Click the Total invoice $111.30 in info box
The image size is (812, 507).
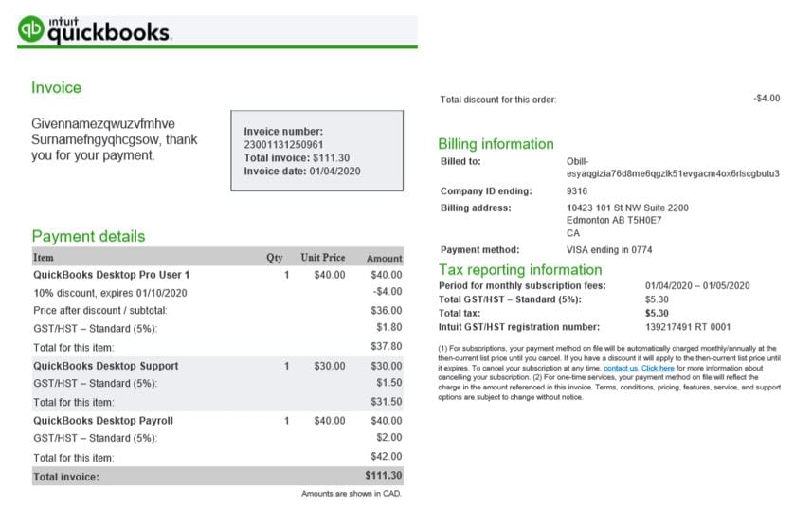click(x=297, y=158)
